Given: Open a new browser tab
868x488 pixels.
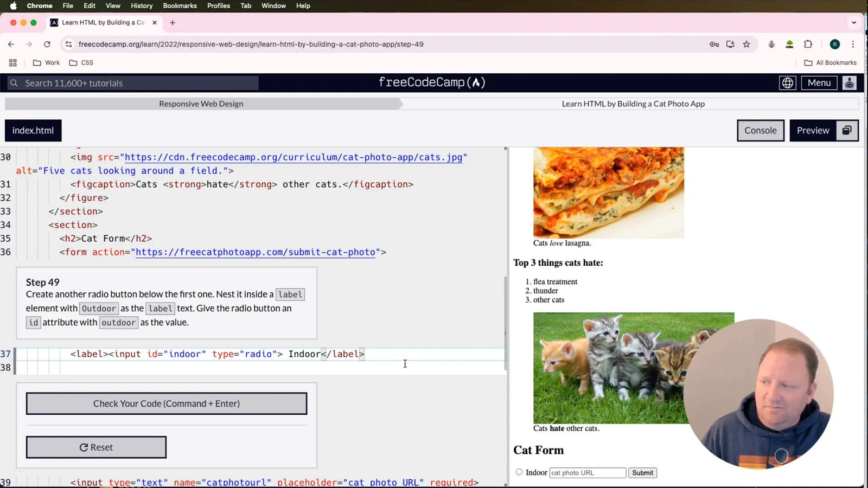Looking at the screenshot, I should 173,23.
